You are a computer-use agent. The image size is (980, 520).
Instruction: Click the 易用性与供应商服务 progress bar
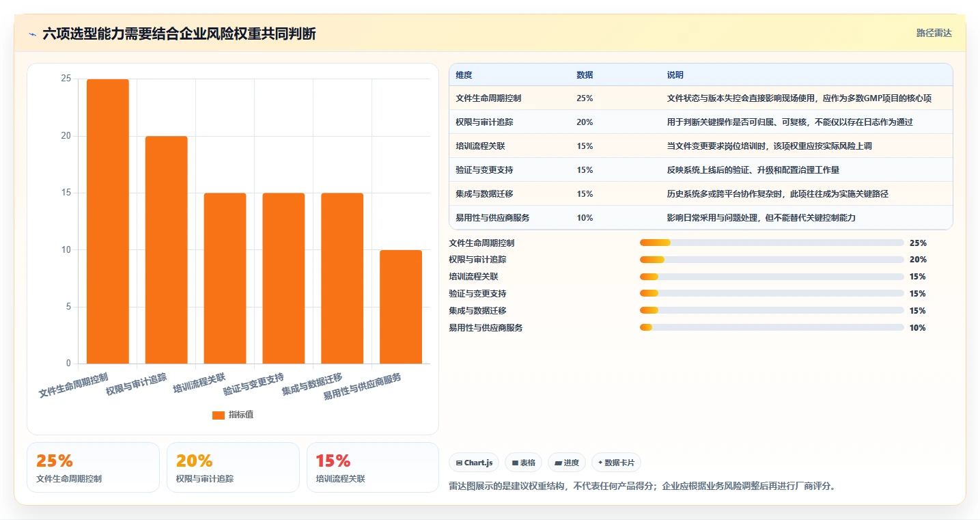pos(772,328)
